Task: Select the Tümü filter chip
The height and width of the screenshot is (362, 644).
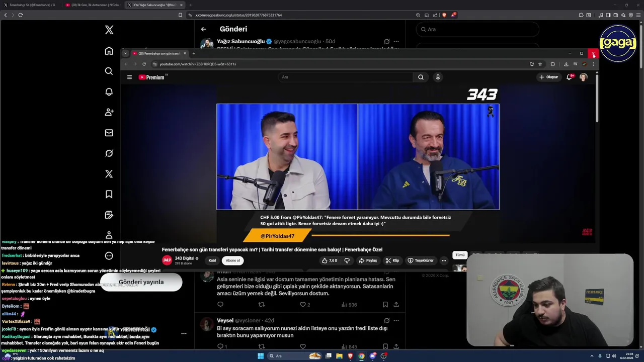Action: point(460,255)
